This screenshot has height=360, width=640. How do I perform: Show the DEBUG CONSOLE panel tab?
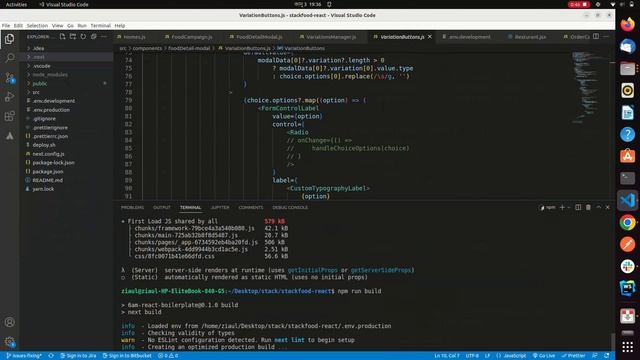(290, 207)
